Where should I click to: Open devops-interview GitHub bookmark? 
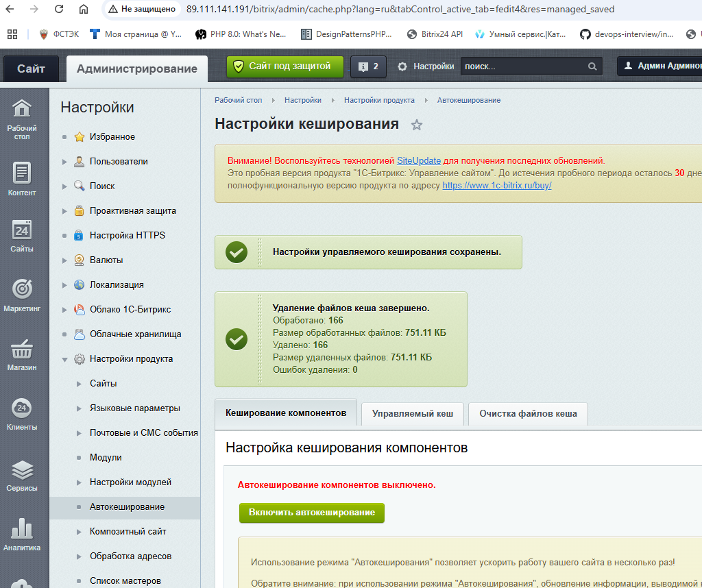(626, 34)
